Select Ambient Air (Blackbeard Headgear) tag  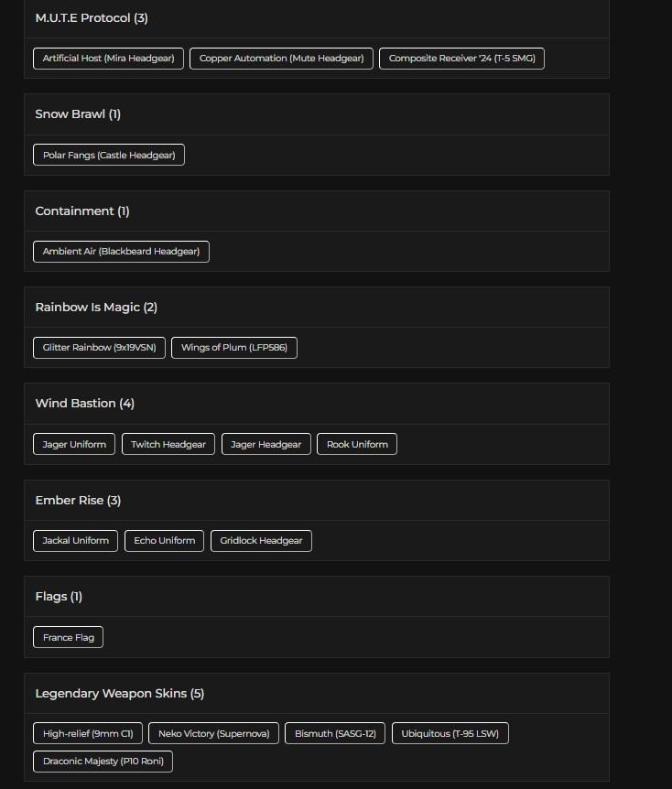coord(121,252)
